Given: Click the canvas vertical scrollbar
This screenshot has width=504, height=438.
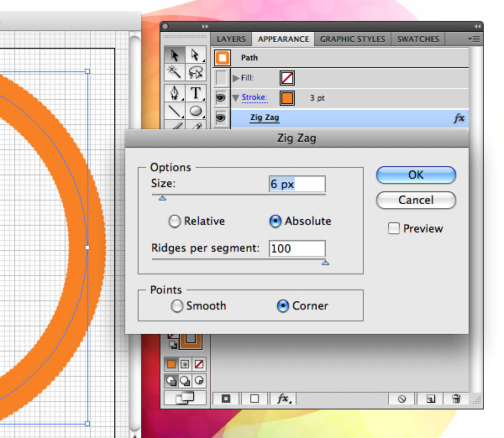Looking at the screenshot, I should point(135,234).
